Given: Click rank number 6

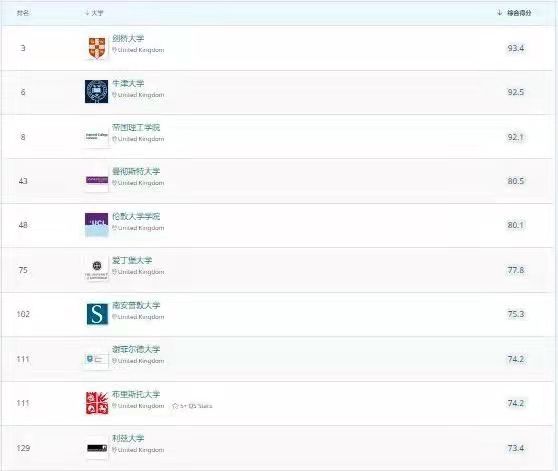Looking at the screenshot, I should pyautogui.click(x=23, y=92).
